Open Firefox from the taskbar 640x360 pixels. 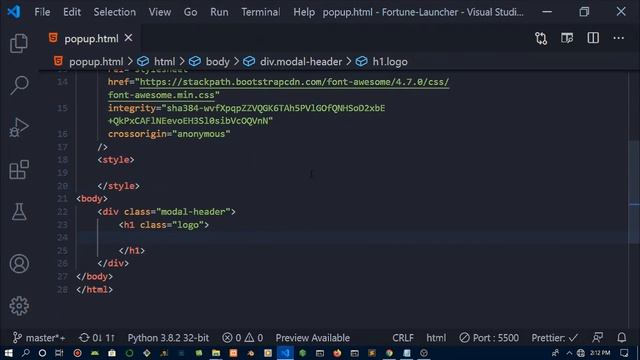pyautogui.click(x=337, y=353)
